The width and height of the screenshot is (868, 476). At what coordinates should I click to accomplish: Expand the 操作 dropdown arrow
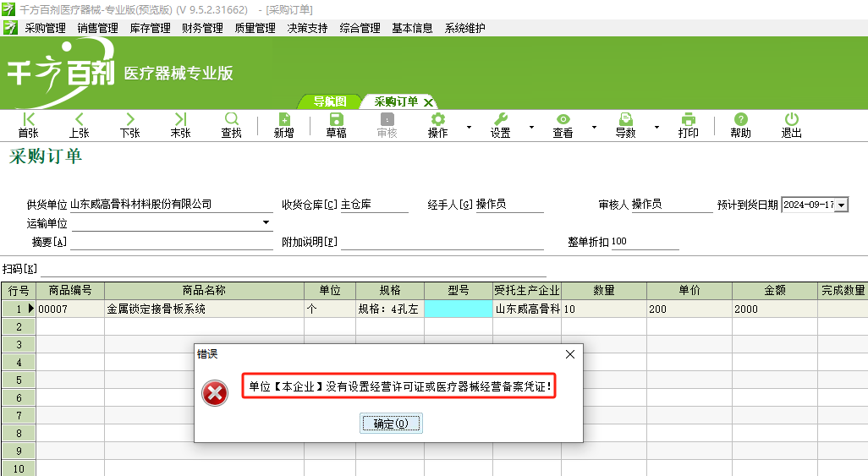(x=469, y=128)
